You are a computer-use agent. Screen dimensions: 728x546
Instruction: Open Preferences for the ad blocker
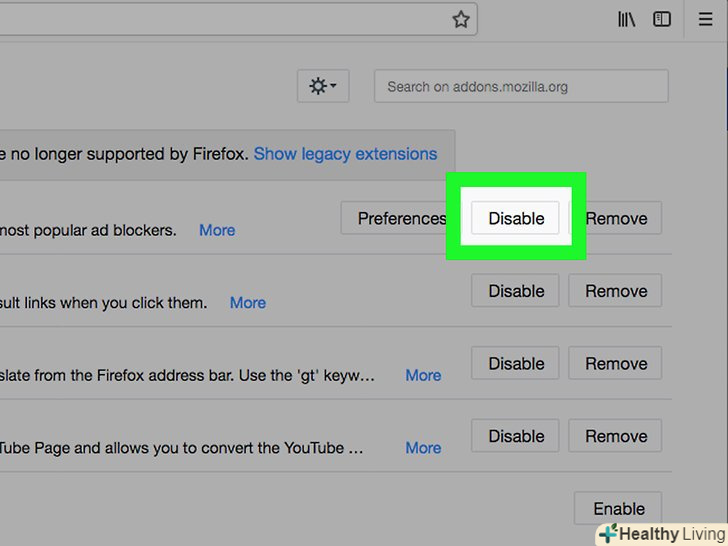pyautogui.click(x=398, y=218)
